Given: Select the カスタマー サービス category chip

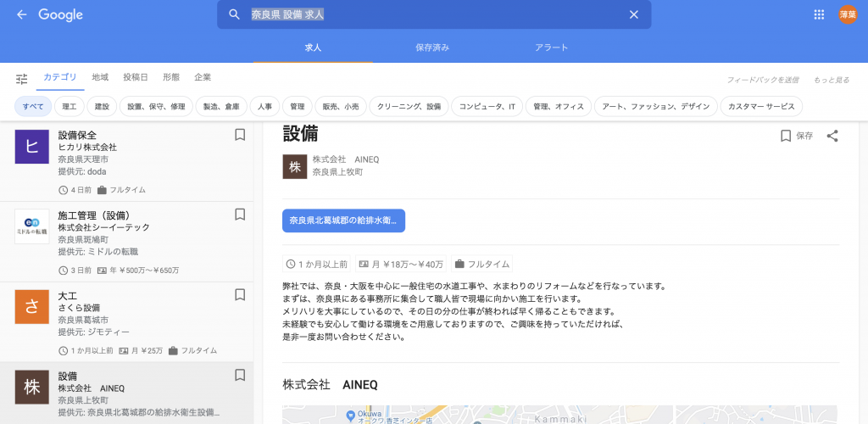Looking at the screenshot, I should coord(761,106).
